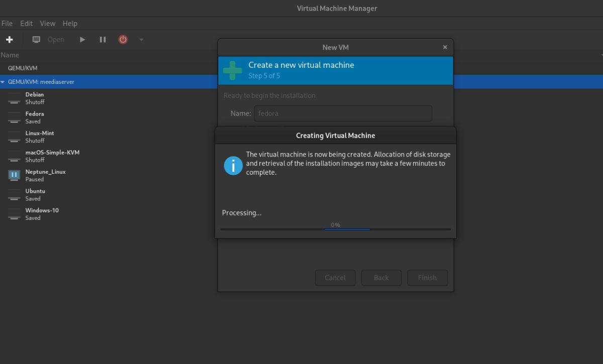Select the macOS-Simple-KVM machine
Viewport: 603px width, 364px height.
pyautogui.click(x=53, y=156)
